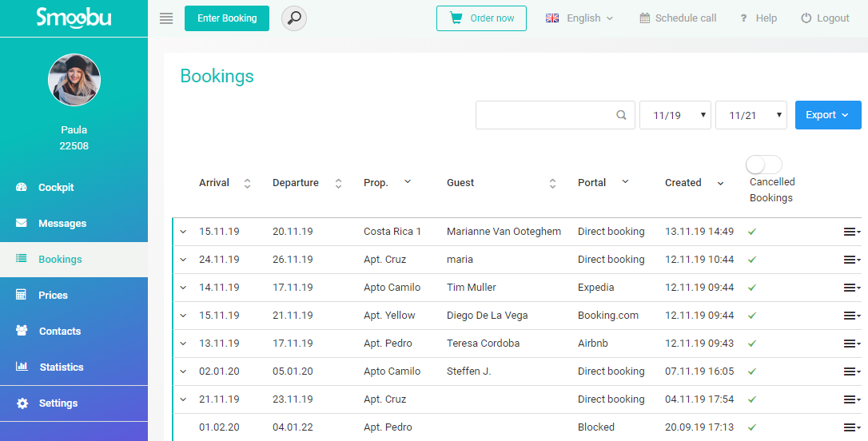Click the Enter Booking button
This screenshot has width=868, height=441.
(227, 18)
